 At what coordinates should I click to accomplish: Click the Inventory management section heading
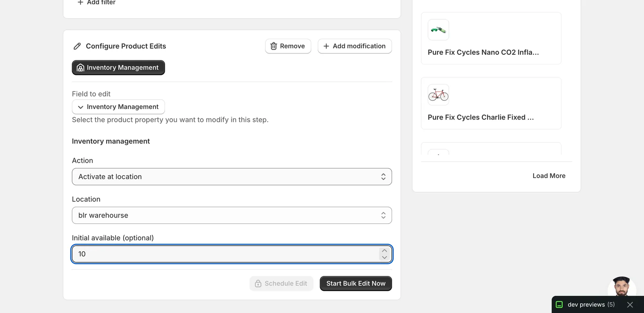coord(111,141)
